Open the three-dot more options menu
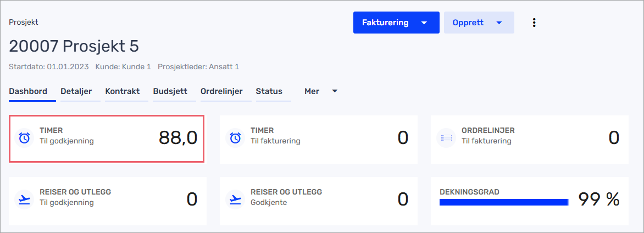The image size is (644, 233). 534,23
